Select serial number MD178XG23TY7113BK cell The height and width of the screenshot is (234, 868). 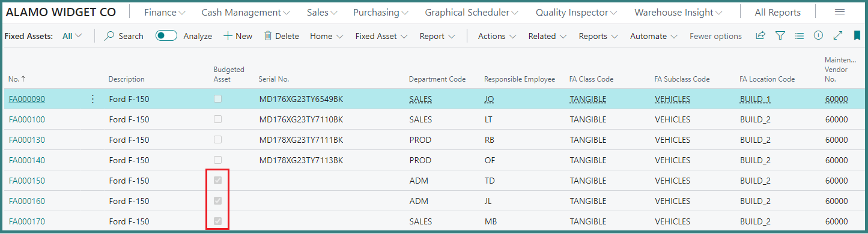point(301,160)
